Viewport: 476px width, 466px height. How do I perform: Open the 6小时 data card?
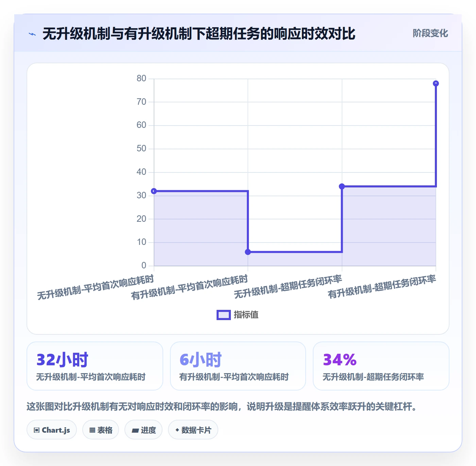pos(238,366)
